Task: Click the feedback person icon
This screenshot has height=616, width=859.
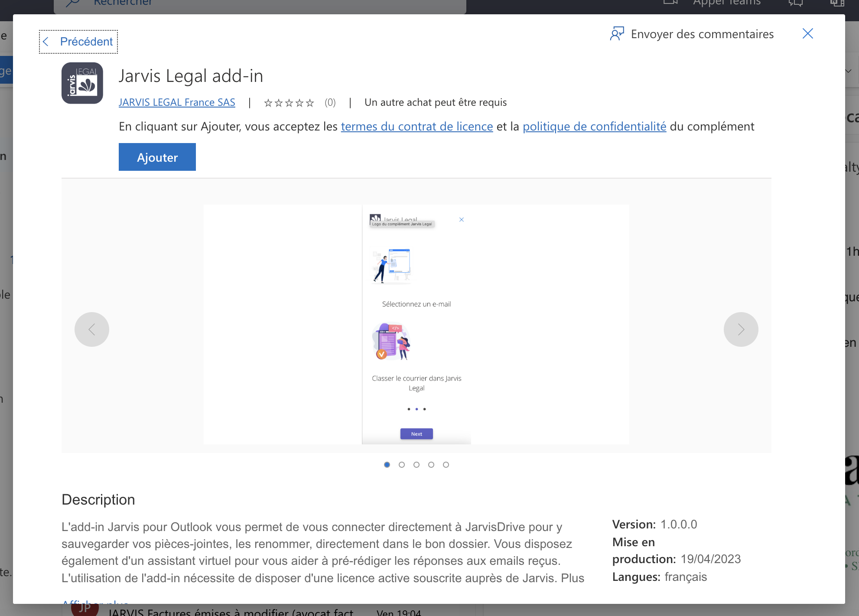Action: click(x=617, y=34)
